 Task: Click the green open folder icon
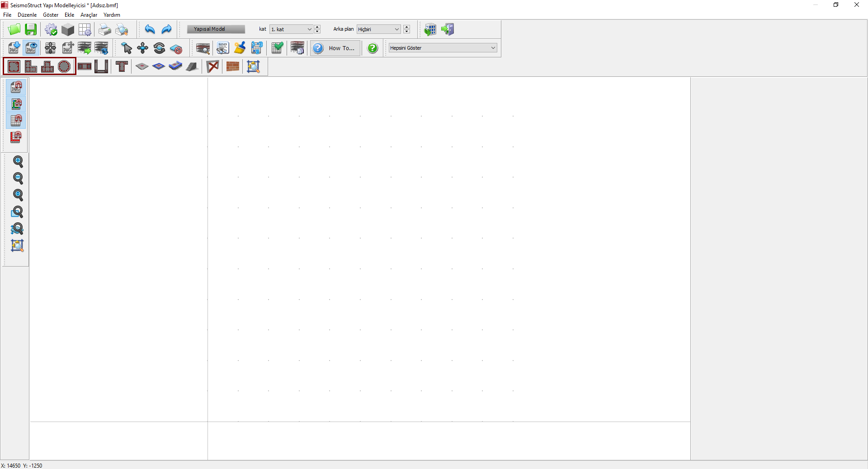(x=14, y=29)
